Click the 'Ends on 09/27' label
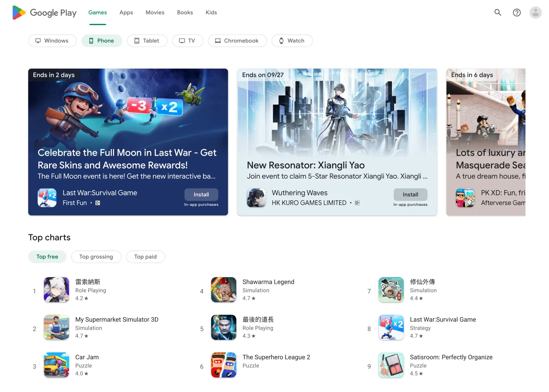This screenshot has width=549, height=392. (263, 75)
